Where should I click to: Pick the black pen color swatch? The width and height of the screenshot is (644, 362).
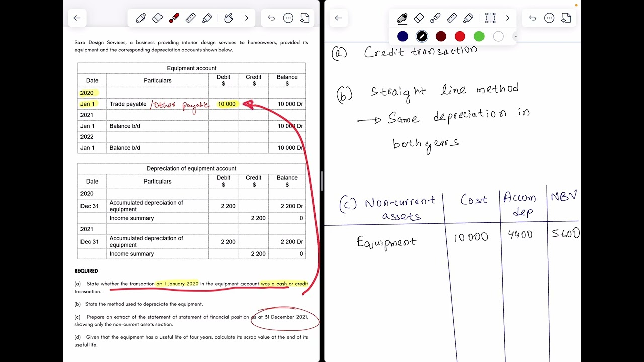pyautogui.click(x=422, y=36)
